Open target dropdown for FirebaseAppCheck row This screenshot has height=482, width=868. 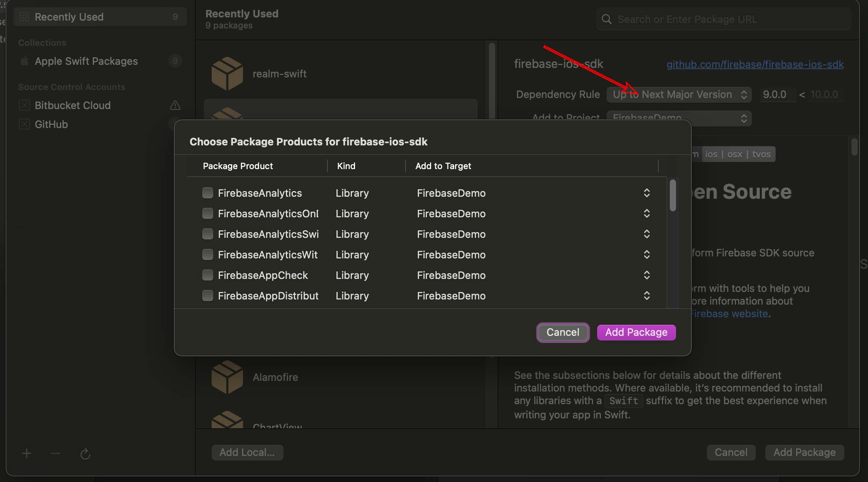(646, 275)
